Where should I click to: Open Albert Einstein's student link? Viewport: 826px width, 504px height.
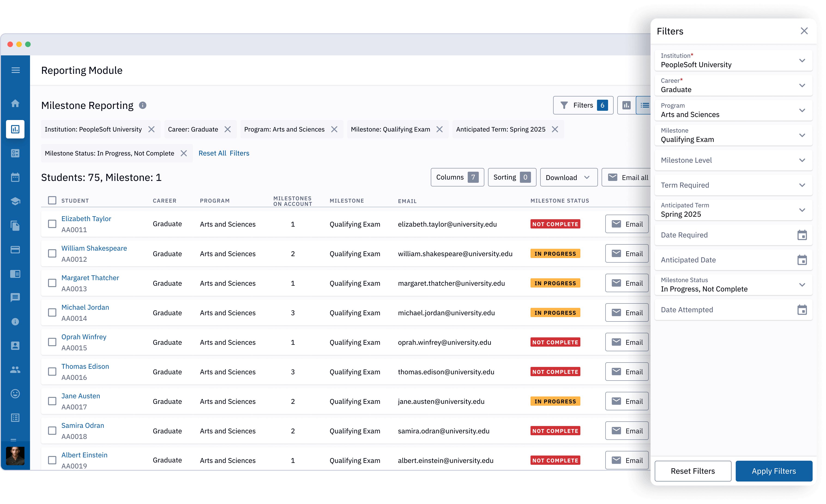(84, 455)
